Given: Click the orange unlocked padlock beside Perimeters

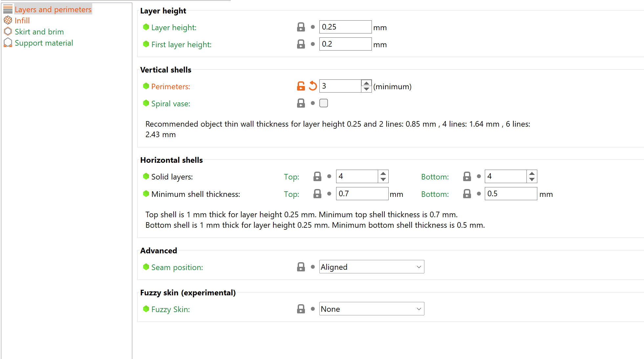Looking at the screenshot, I should click(301, 86).
